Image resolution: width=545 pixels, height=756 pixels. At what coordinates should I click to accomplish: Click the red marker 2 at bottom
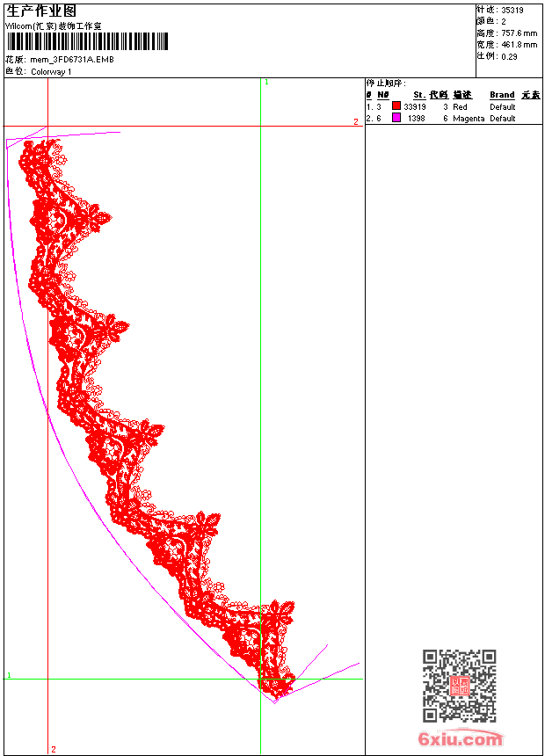(x=54, y=749)
